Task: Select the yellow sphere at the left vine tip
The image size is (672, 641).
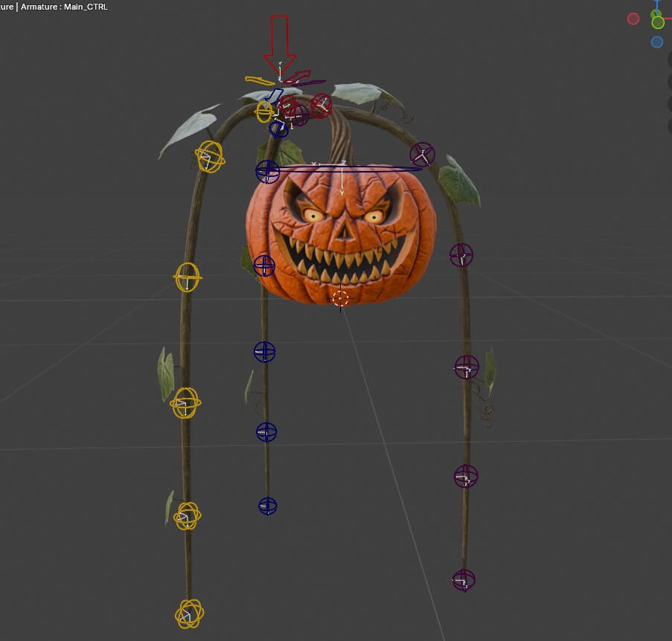Action: (190, 613)
